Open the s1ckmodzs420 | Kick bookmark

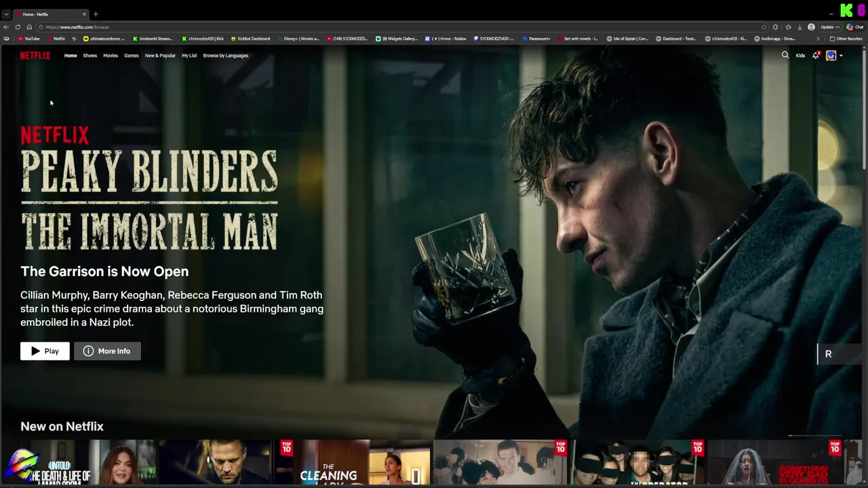(x=203, y=39)
